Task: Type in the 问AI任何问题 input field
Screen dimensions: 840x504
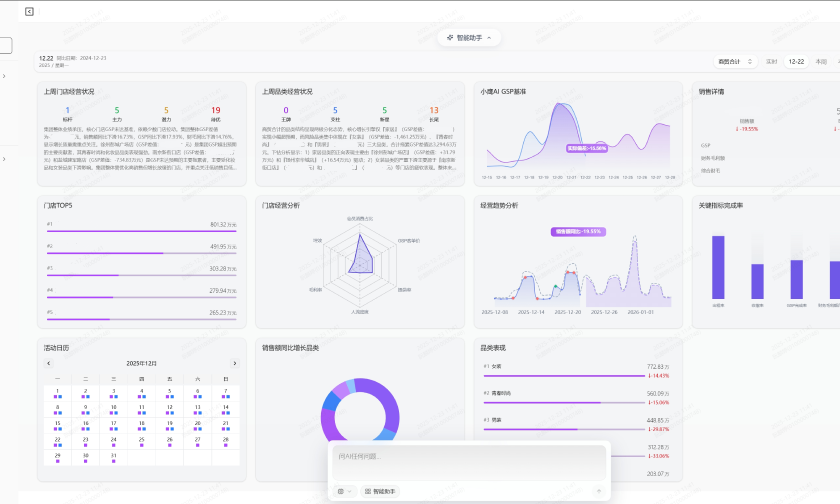Action: click(x=469, y=460)
